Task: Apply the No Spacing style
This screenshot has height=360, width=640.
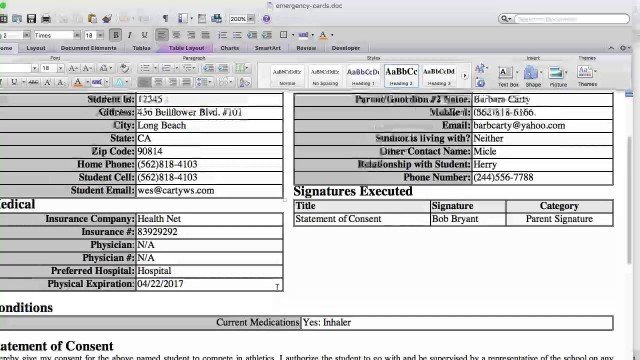Action: coord(325,76)
